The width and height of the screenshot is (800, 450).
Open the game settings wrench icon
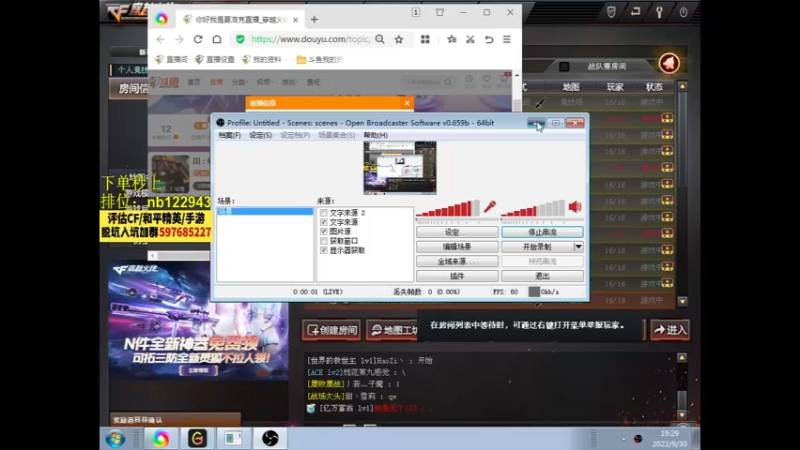(659, 12)
